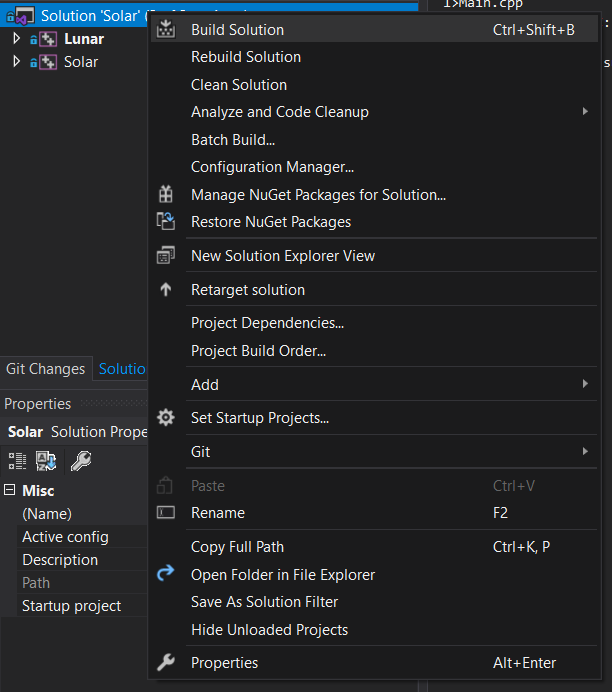Screen dimensions: 612x692
Task: Click the Alphabetical sort icon in Properties
Action: 46,461
